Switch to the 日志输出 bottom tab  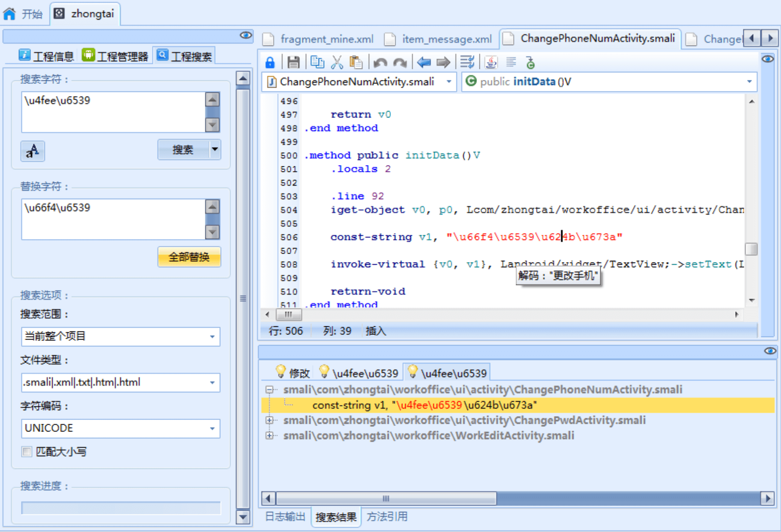[x=285, y=517]
